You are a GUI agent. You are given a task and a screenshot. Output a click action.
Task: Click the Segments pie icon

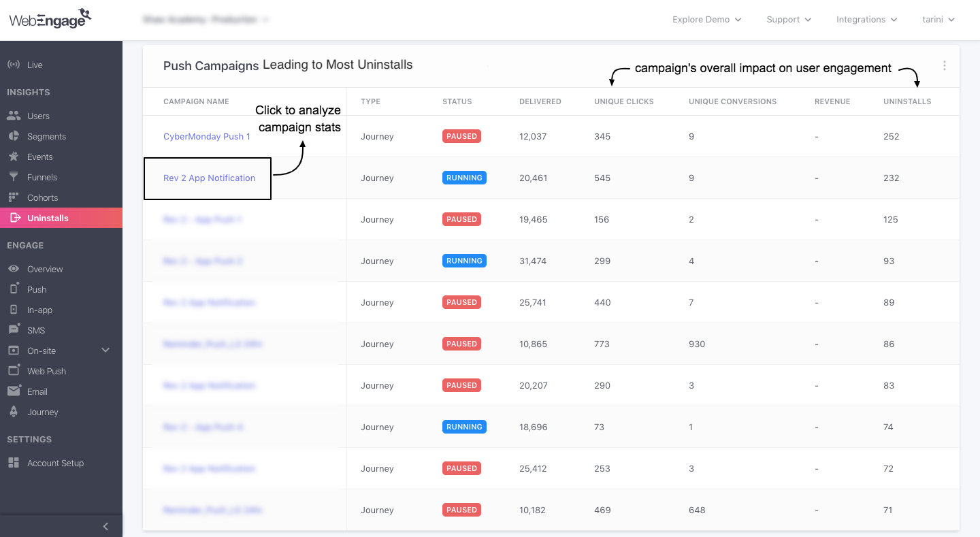tap(14, 136)
